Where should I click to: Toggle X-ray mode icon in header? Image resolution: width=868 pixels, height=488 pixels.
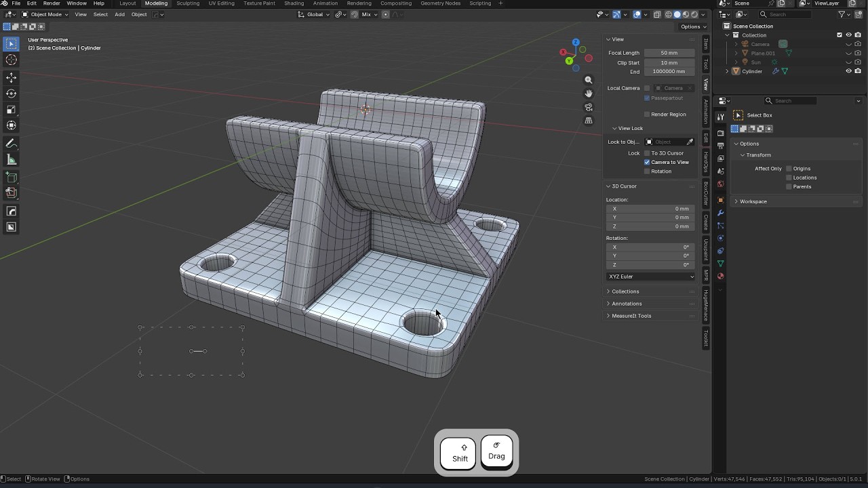[x=656, y=14]
